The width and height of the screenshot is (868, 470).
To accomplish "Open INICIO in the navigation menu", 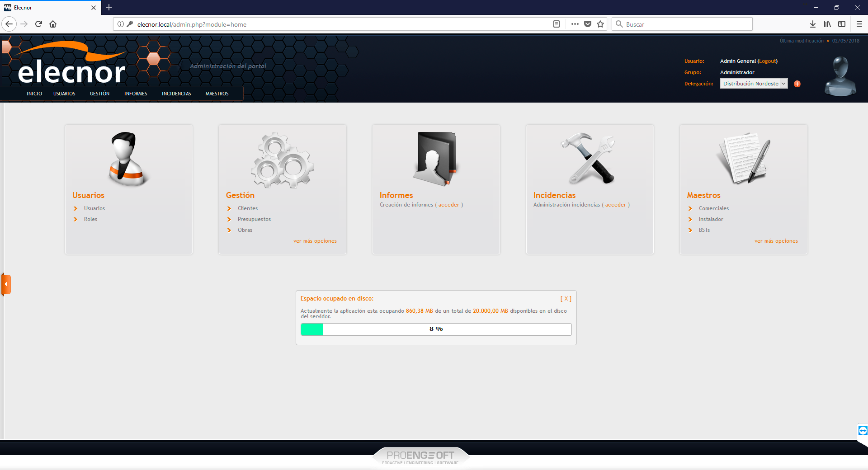I will pyautogui.click(x=34, y=94).
